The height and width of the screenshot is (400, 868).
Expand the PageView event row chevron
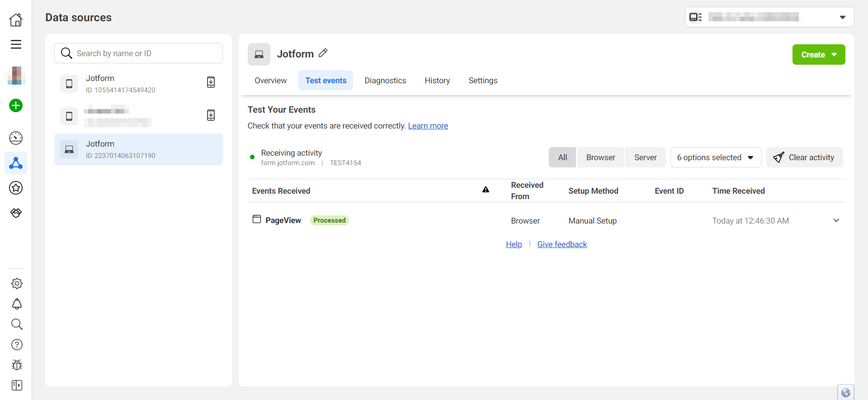836,220
